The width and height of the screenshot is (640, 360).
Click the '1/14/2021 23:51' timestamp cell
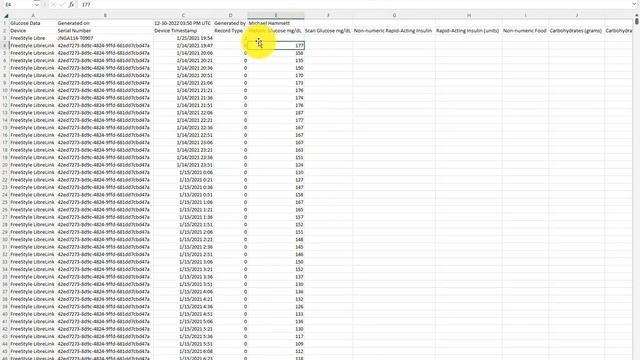tap(183, 165)
